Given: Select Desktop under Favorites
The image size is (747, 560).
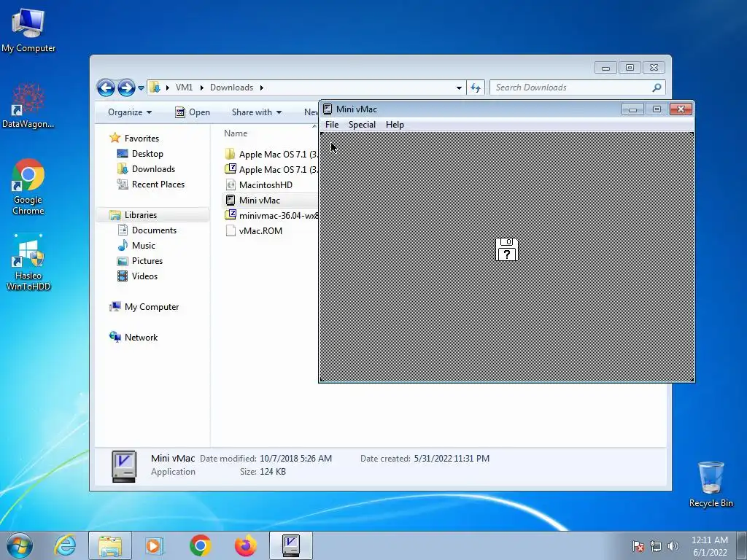Looking at the screenshot, I should (x=147, y=154).
